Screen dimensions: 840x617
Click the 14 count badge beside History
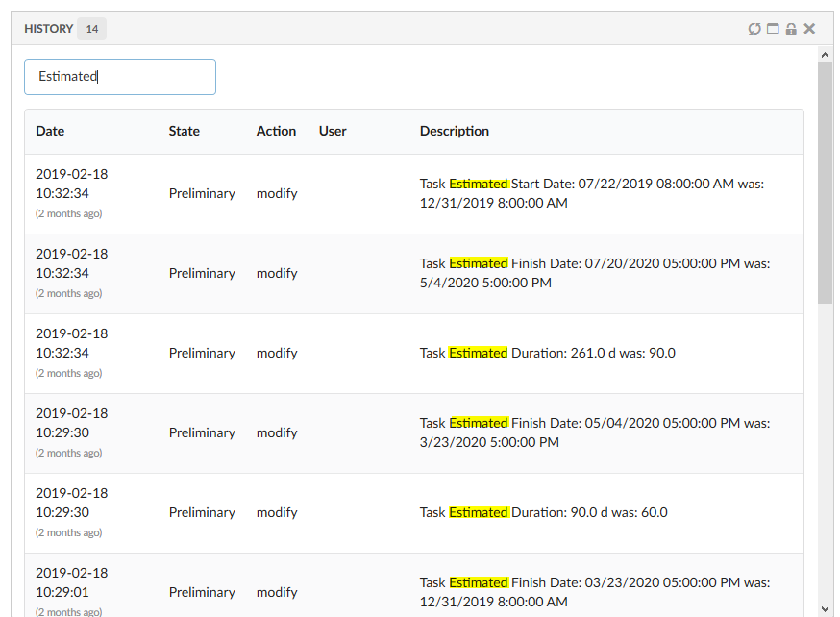pyautogui.click(x=91, y=29)
